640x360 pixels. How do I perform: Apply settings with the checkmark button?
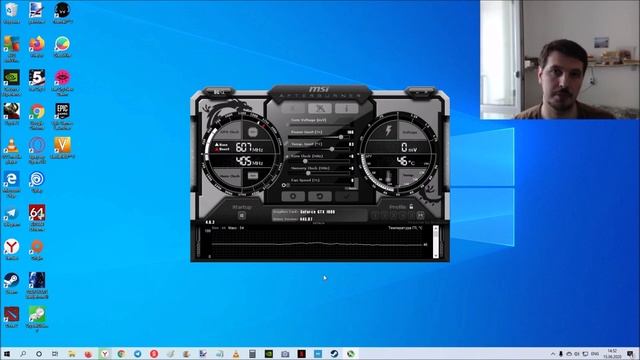pos(347,196)
